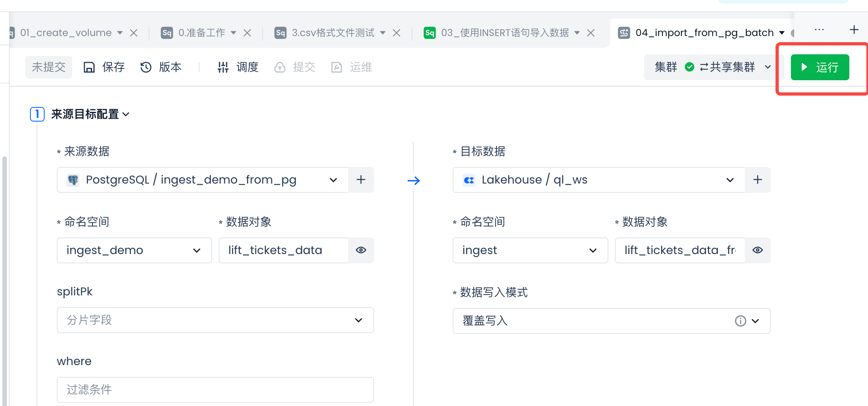The image size is (868, 406).
Task: Add new target data with plus icon
Action: pyautogui.click(x=757, y=180)
